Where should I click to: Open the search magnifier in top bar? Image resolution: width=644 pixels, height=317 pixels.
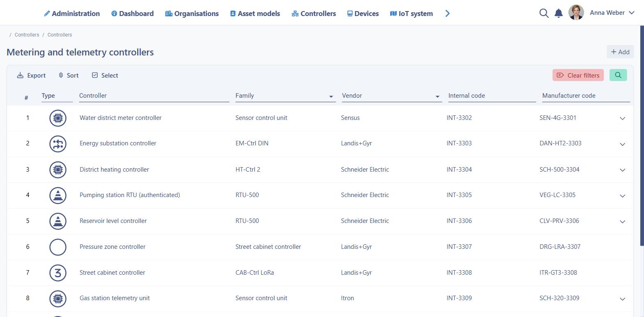pyautogui.click(x=544, y=13)
